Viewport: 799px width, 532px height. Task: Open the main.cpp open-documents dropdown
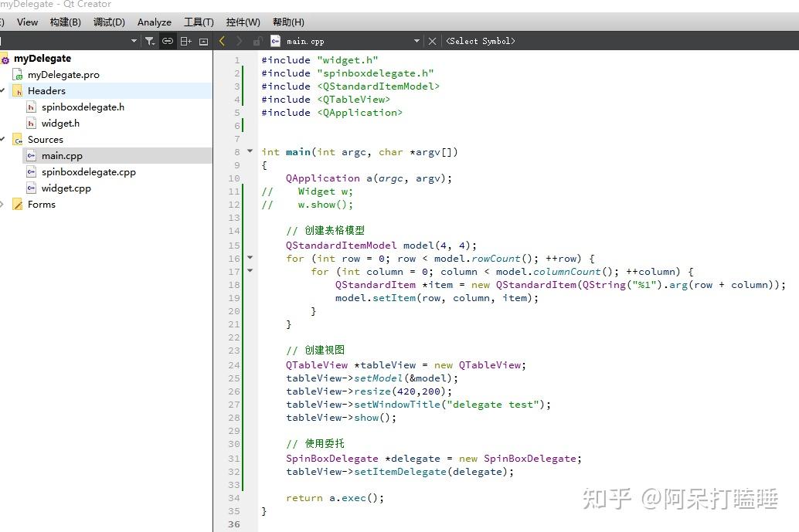[416, 41]
